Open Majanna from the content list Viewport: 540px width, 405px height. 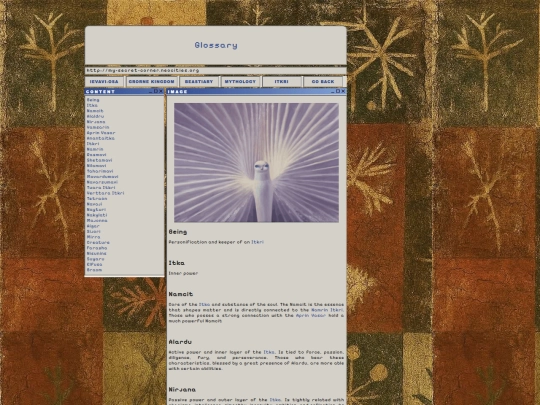coord(97,220)
